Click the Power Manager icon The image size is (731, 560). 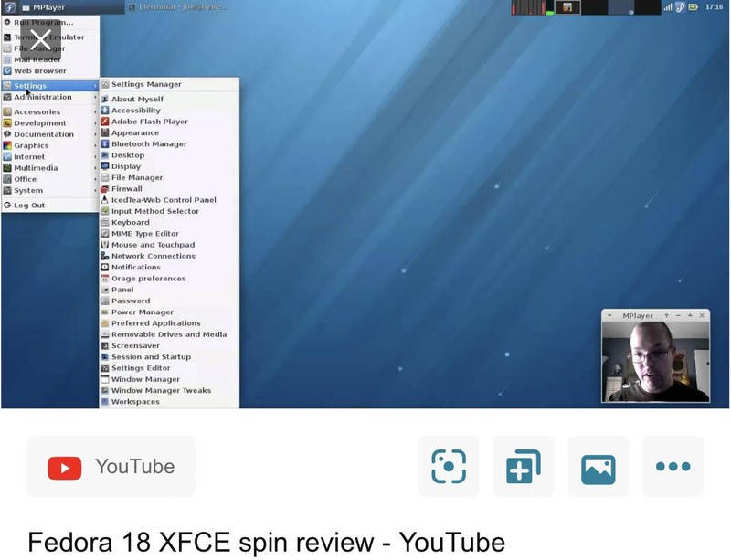tap(105, 312)
